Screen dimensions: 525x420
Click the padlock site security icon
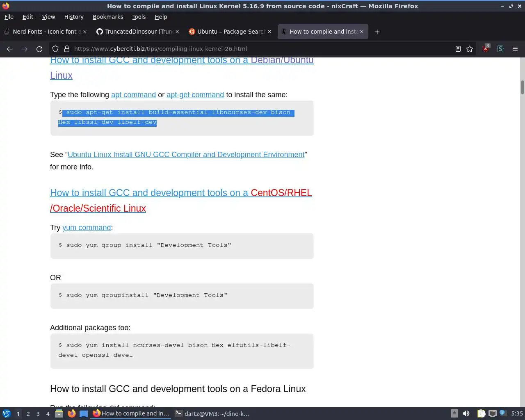(67, 49)
